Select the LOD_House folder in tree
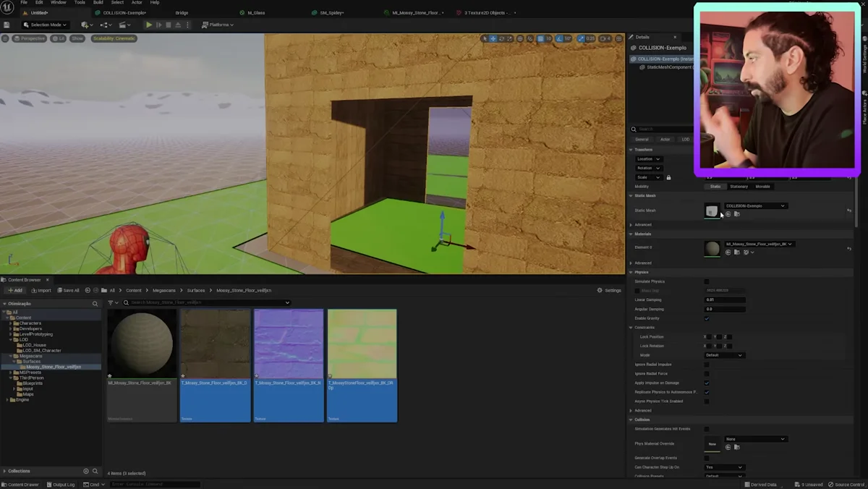The image size is (868, 489). tap(35, 345)
